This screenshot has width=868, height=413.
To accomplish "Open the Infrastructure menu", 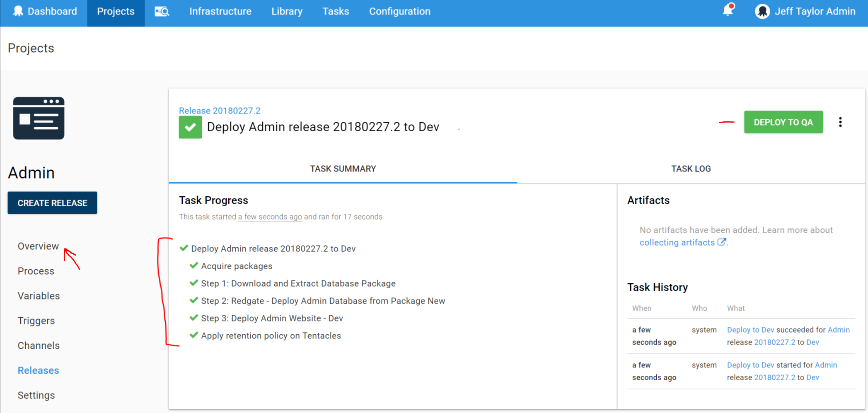I will 220,11.
